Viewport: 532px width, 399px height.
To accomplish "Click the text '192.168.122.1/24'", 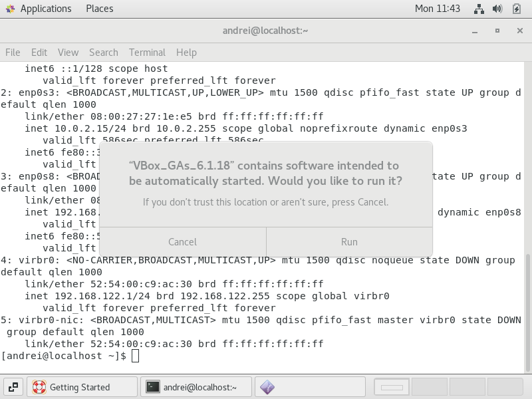I will [x=102, y=296].
